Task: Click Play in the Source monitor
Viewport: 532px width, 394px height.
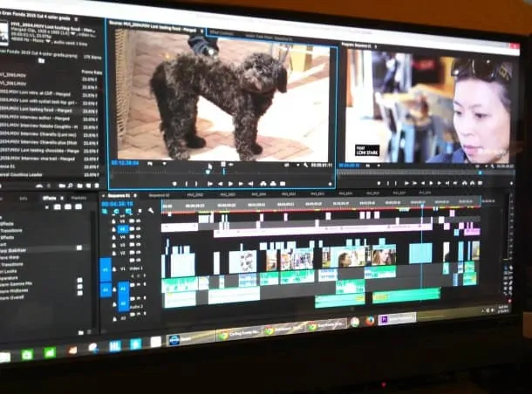Action: (x=230, y=184)
